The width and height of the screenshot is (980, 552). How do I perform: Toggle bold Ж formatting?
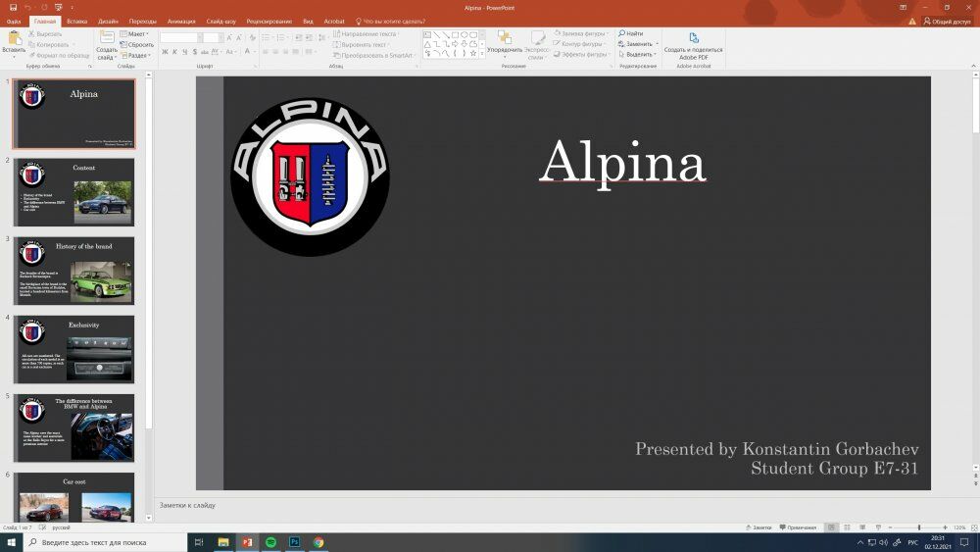(165, 52)
